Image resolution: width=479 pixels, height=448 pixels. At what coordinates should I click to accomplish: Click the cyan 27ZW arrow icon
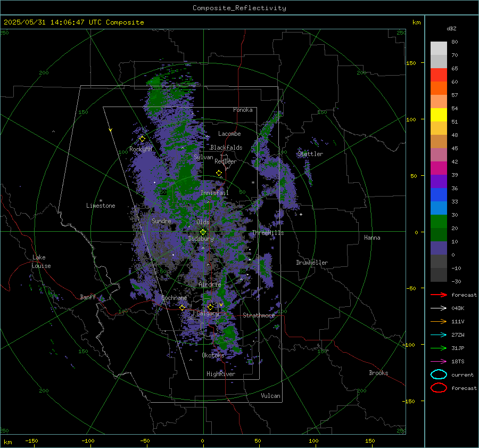coord(439,335)
